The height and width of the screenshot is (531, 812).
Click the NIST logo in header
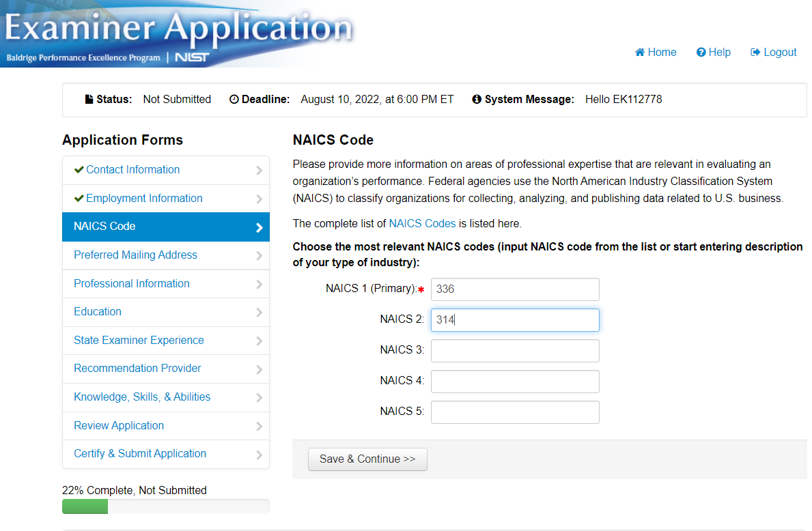coord(192,57)
